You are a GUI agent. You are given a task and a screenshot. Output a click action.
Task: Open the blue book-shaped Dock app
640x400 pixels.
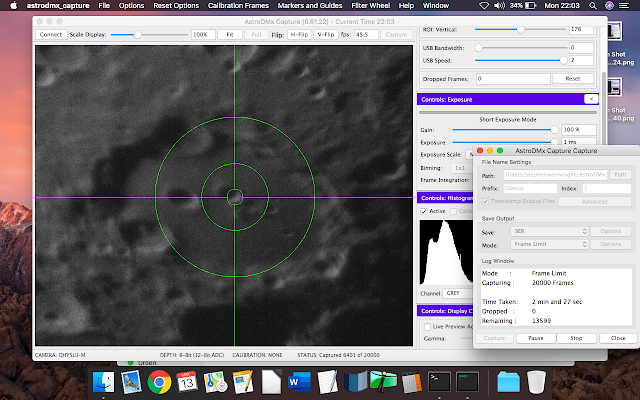[356, 382]
